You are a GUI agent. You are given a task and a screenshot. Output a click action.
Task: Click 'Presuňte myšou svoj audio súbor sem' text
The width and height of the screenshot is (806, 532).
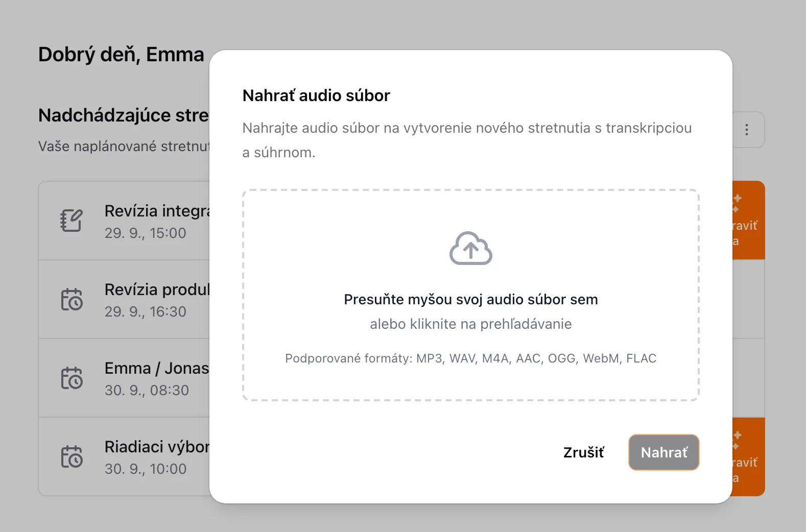[x=470, y=299]
